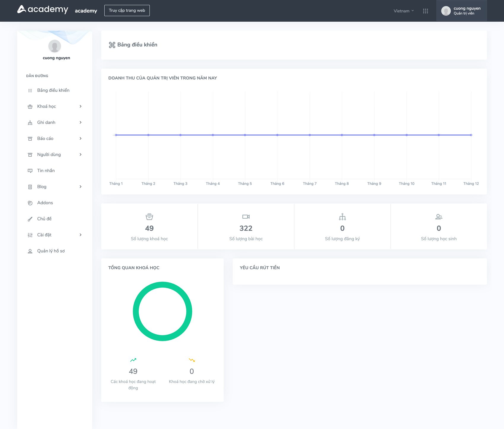
Task: Expand the Người dùng menu chevron
Action: coord(81,154)
